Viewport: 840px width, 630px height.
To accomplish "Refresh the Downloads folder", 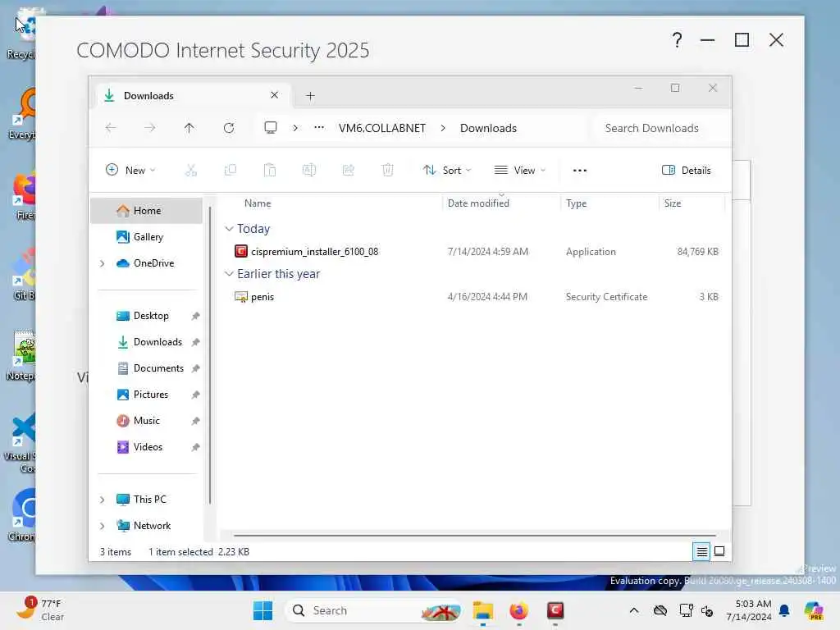I will click(229, 128).
